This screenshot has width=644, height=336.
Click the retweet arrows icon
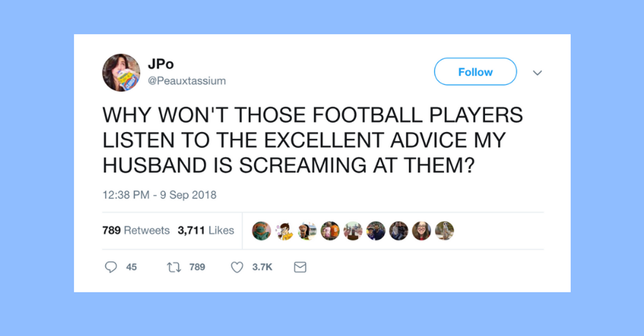[x=174, y=267]
